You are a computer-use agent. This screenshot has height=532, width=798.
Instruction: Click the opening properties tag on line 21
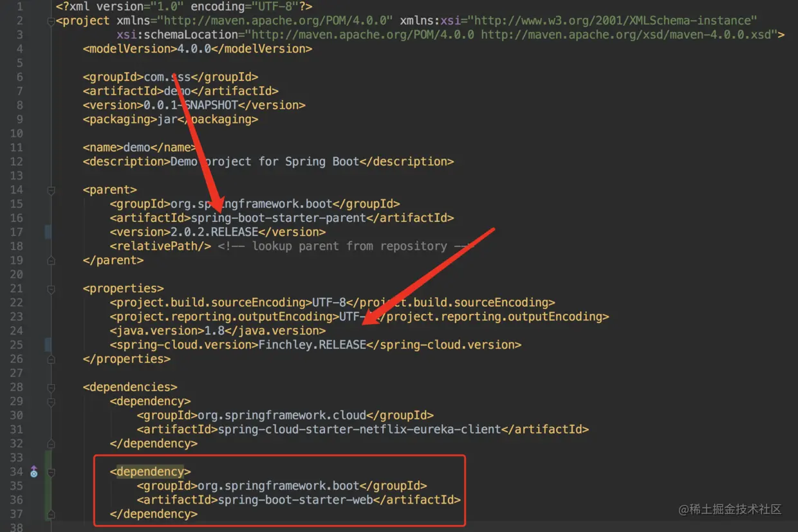(x=124, y=289)
